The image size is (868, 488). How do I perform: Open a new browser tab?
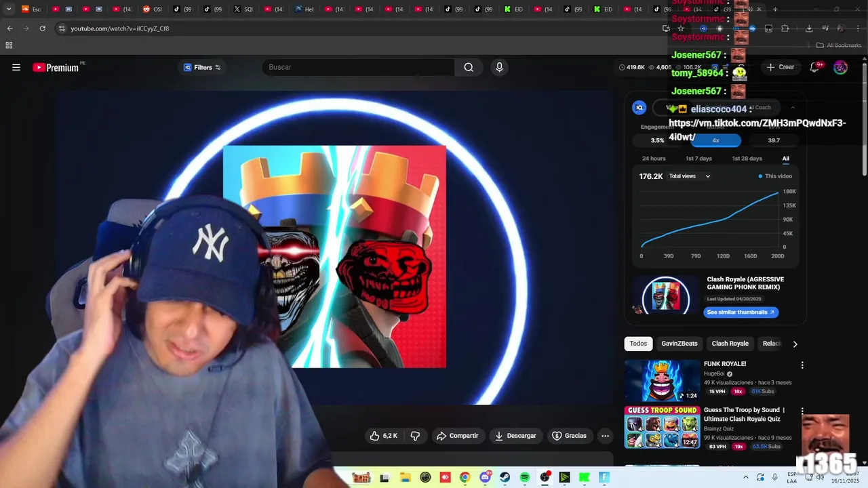pos(775,9)
